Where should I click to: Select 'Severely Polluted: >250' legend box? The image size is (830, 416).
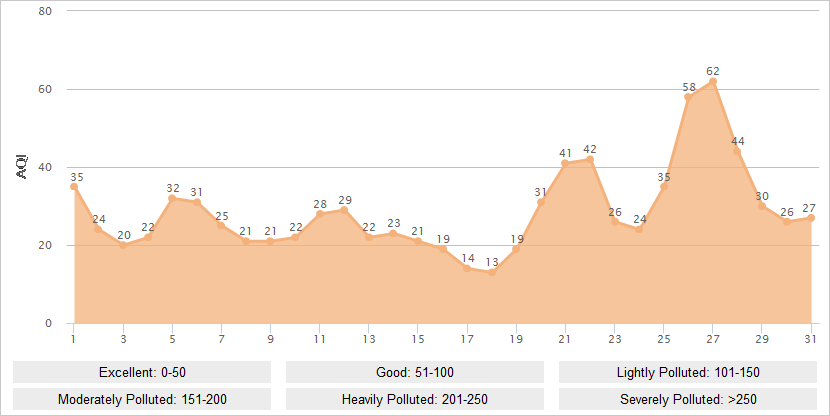point(688,399)
